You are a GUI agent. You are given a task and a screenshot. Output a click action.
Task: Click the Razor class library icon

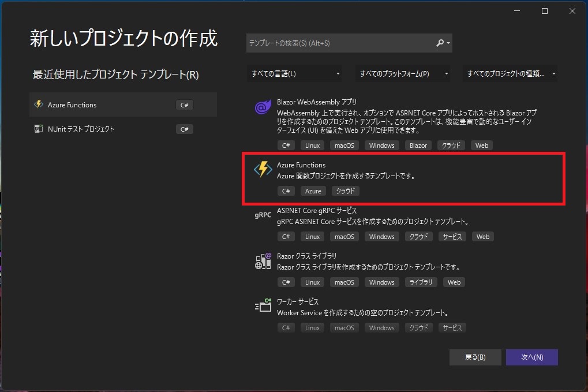(263, 261)
